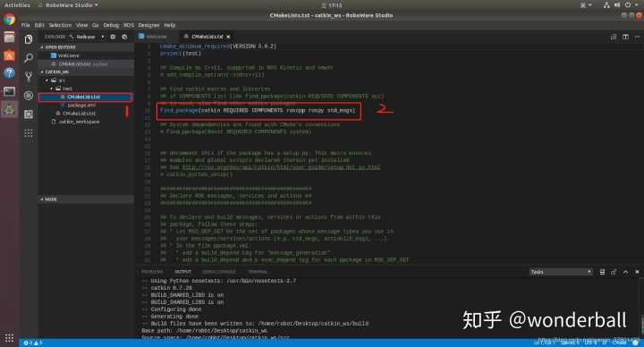Open the Selection menu
This screenshot has width=644, height=347.
[x=61, y=25]
